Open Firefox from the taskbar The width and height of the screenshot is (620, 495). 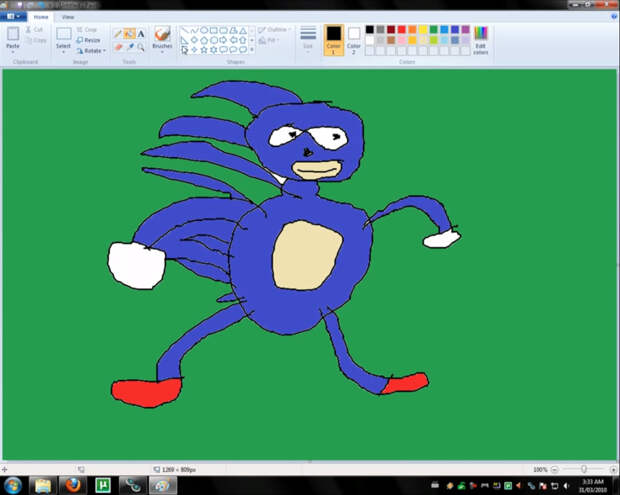coord(73,485)
